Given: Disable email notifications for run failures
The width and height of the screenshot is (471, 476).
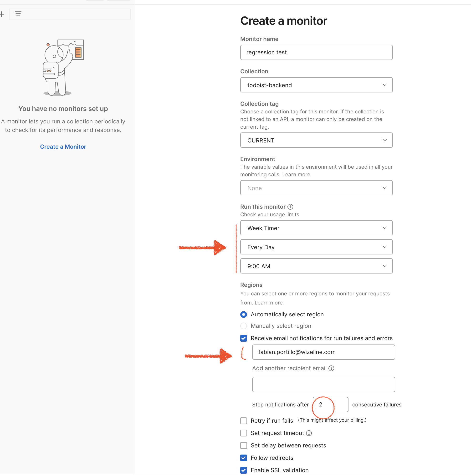Looking at the screenshot, I should pos(244,338).
